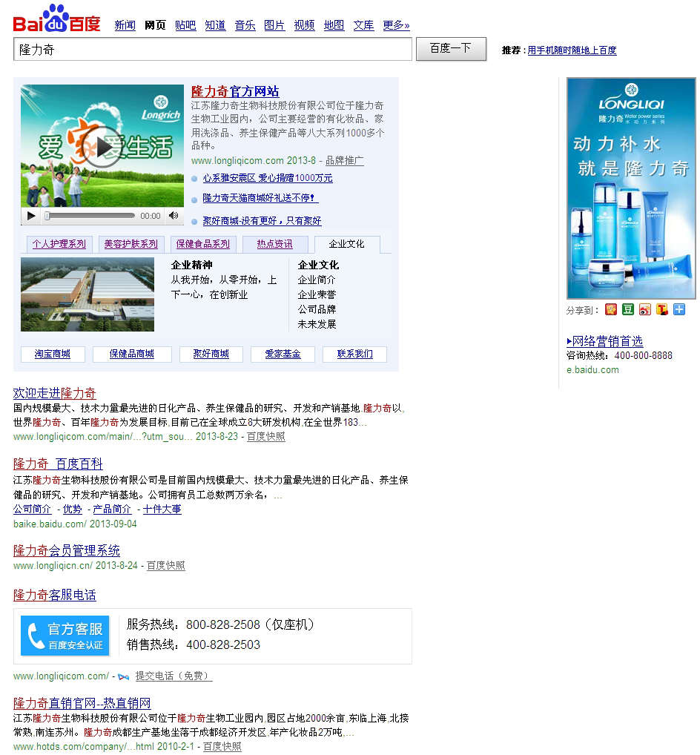Expand the 更多» navigation menu
This screenshot has width=700, height=755.
click(x=396, y=25)
